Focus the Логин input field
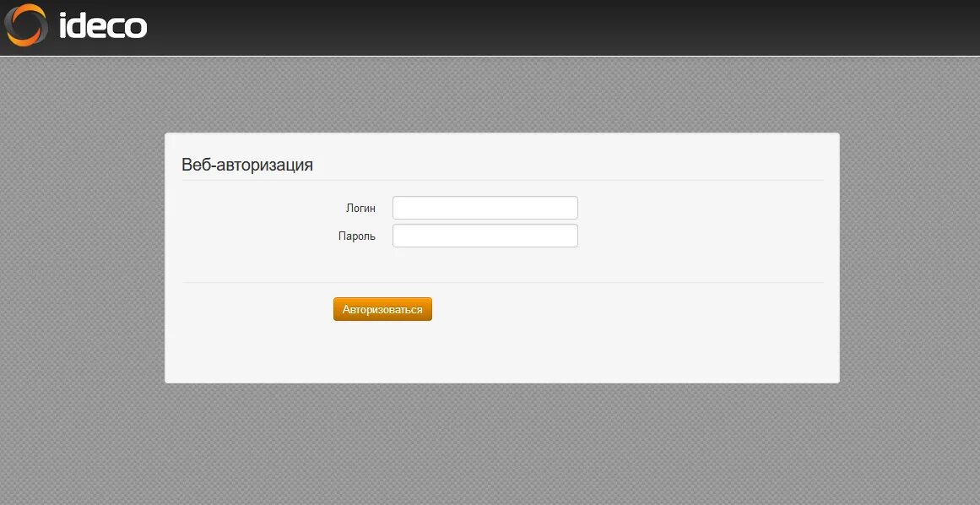This screenshot has height=505, width=980. 485,208
